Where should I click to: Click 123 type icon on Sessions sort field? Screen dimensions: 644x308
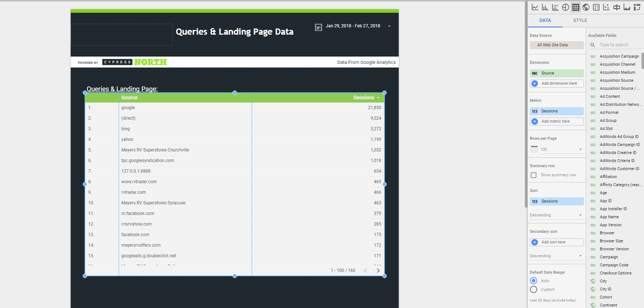point(535,201)
